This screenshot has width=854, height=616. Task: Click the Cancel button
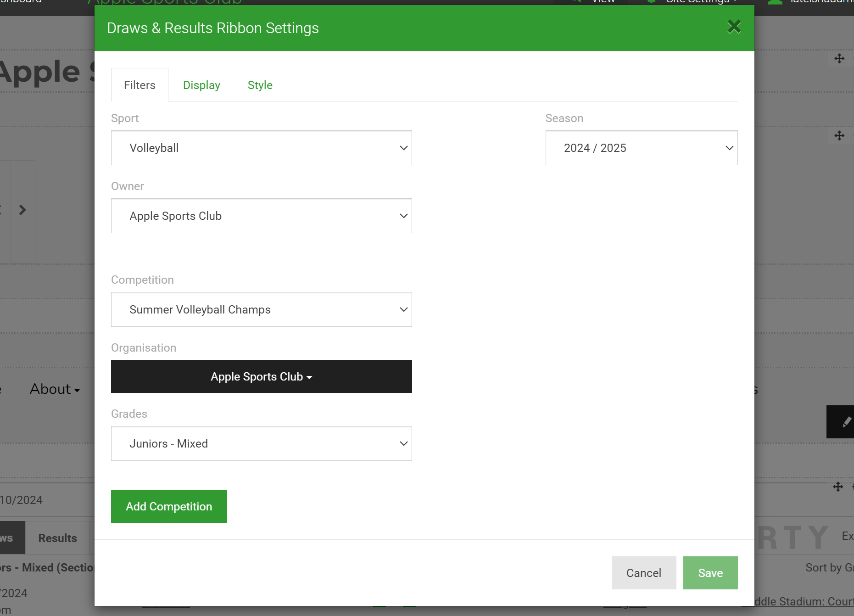(x=644, y=573)
